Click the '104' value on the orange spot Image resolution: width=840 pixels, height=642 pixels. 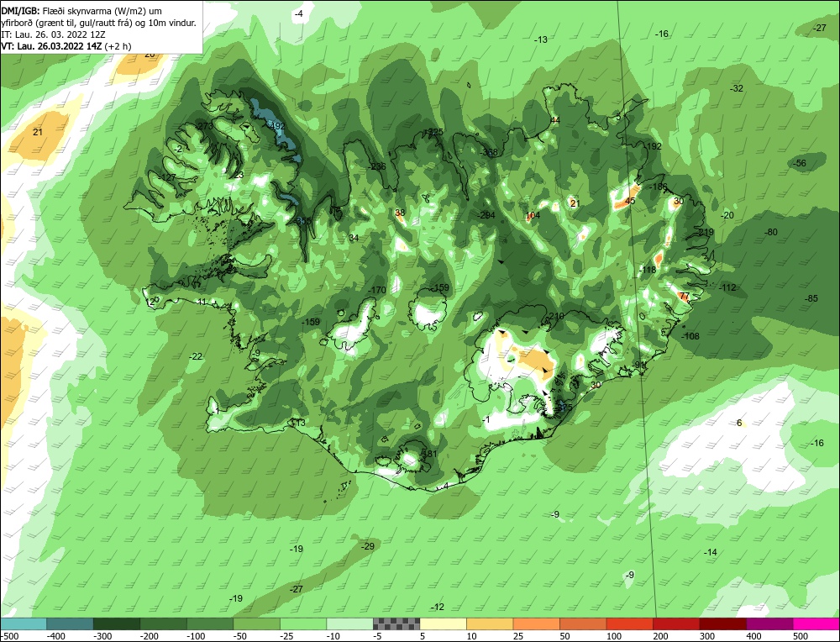(533, 215)
